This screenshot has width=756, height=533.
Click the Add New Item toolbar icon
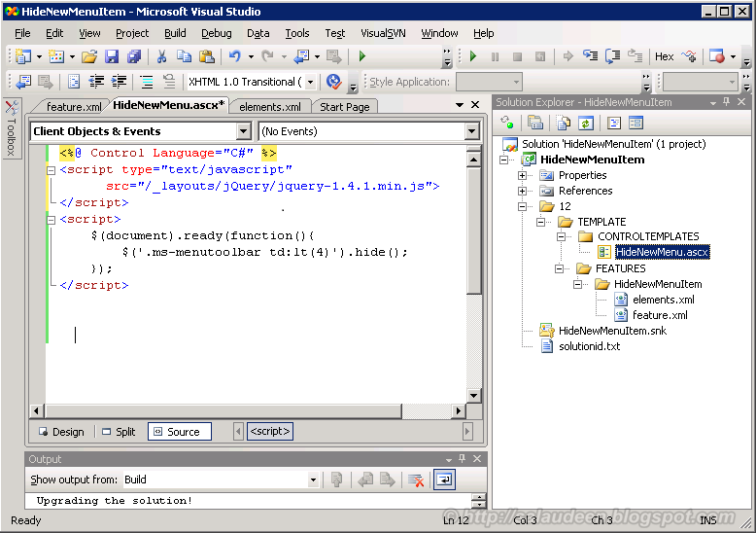[x=56, y=56]
